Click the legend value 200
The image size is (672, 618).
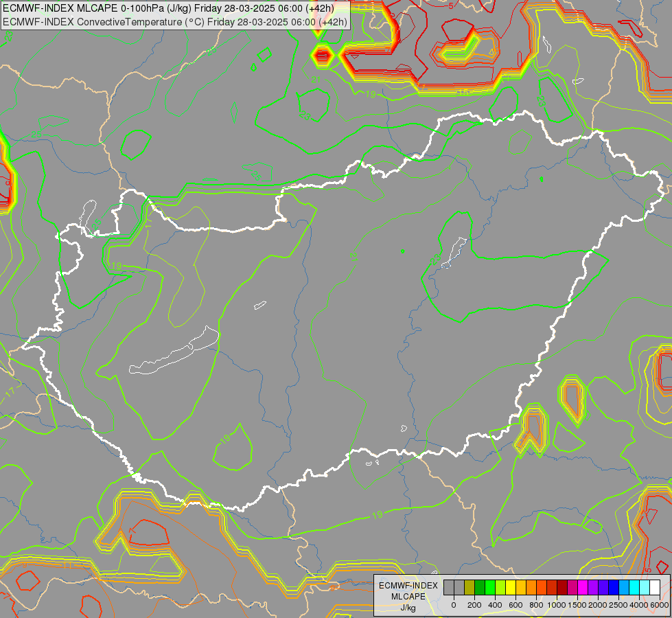[x=474, y=605]
